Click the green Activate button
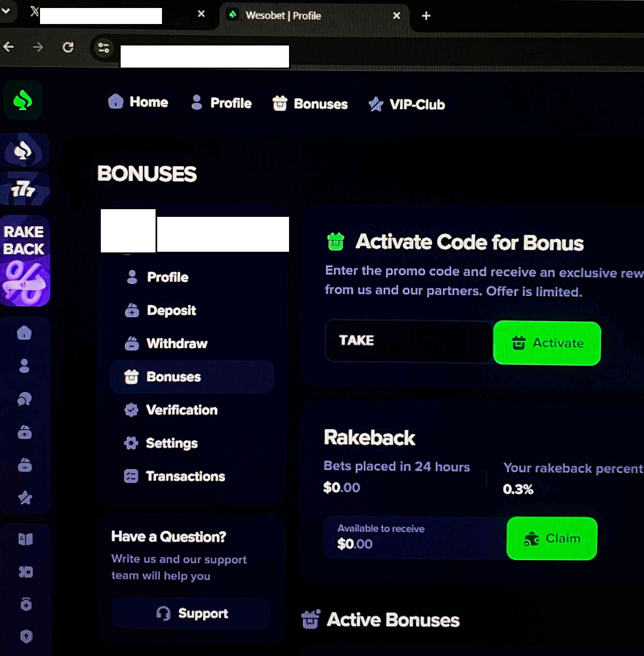Viewport: 644px width, 656px height. coord(547,343)
